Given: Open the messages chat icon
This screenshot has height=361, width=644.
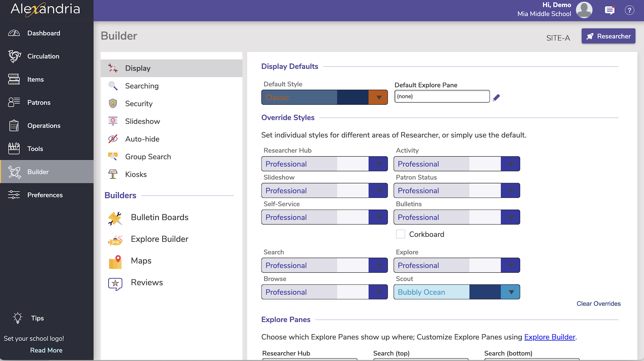Looking at the screenshot, I should tap(610, 10).
